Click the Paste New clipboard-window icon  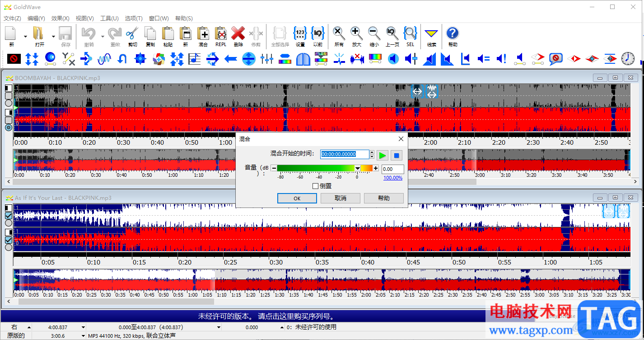pyautogui.click(x=185, y=33)
